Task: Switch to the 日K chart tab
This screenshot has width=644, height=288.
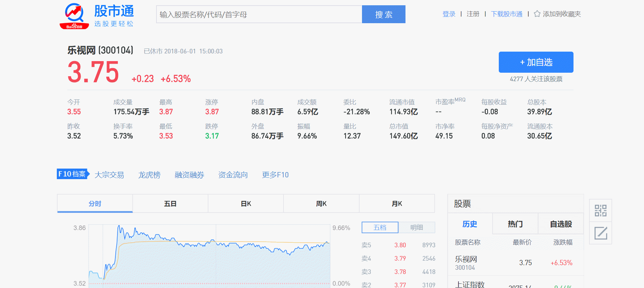Action: pyautogui.click(x=246, y=204)
